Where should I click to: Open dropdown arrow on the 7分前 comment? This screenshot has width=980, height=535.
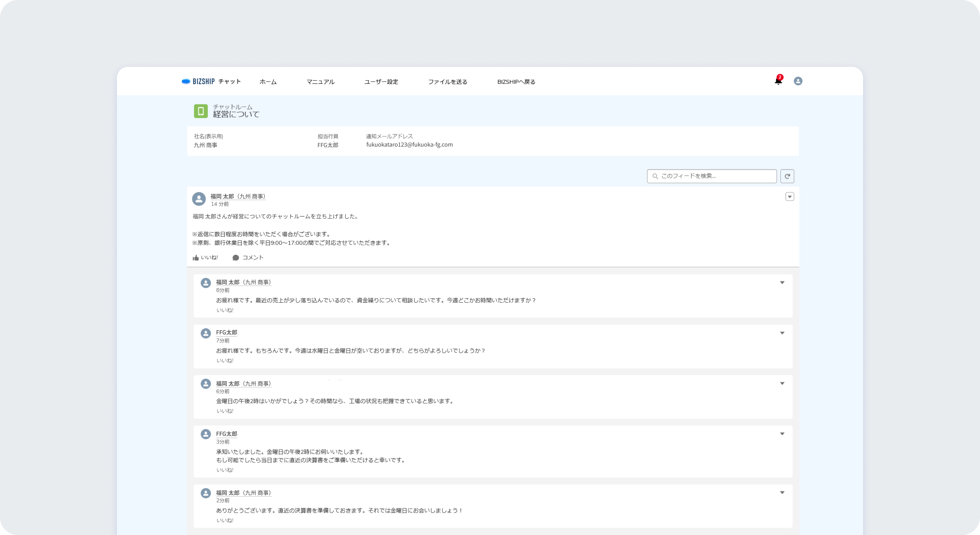[x=782, y=333]
